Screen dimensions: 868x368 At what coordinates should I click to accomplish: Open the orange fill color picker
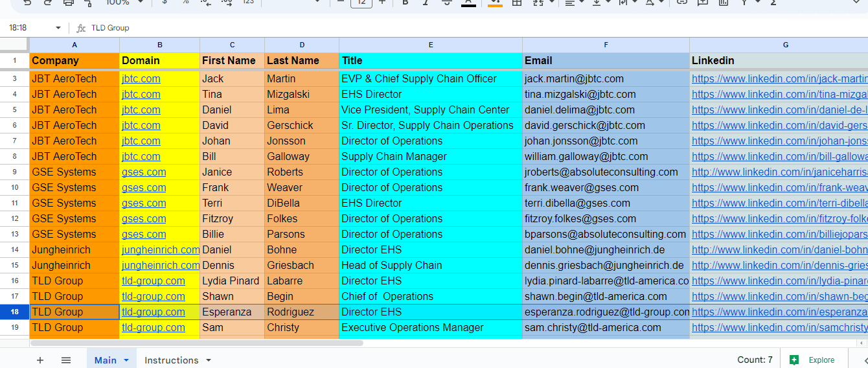(495, 3)
